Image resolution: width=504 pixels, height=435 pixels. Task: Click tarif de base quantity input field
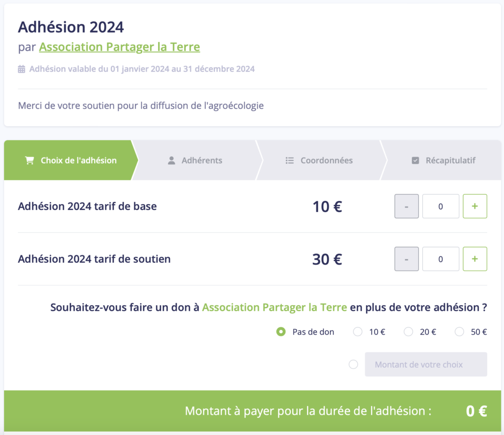coord(441,206)
